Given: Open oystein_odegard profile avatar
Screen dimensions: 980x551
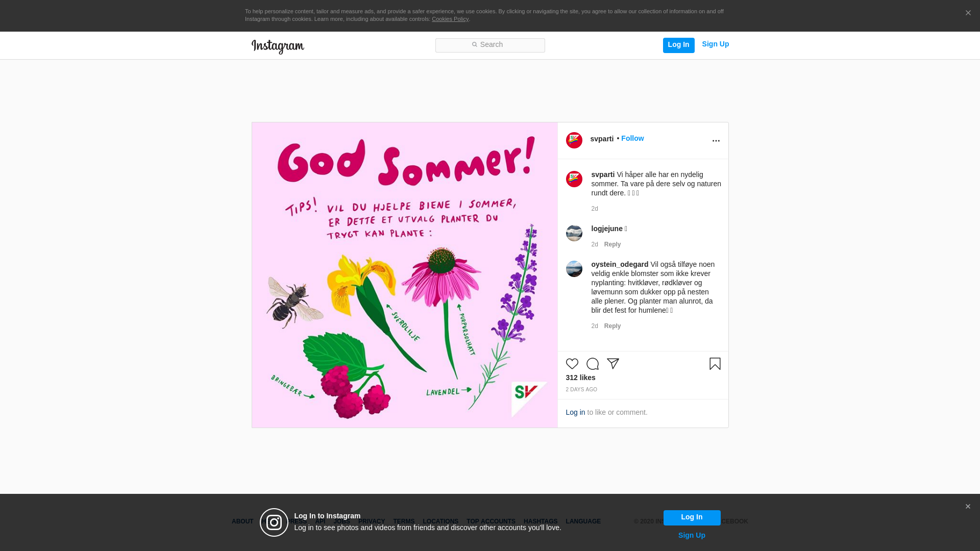Looking at the screenshot, I should [x=574, y=269].
